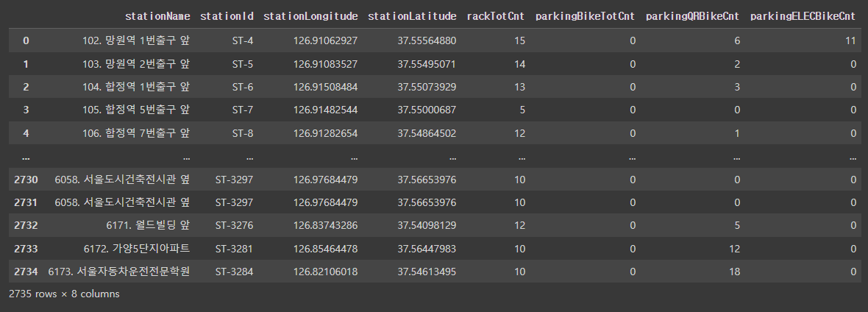The image size is (868, 312).
Task: Click the rackTotCnt column header
Action: click(496, 17)
